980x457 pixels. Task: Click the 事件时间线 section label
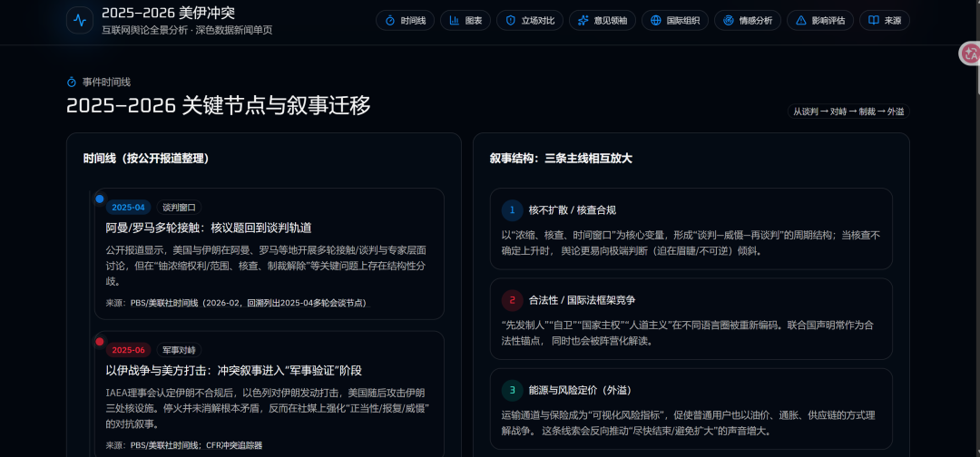pos(106,82)
